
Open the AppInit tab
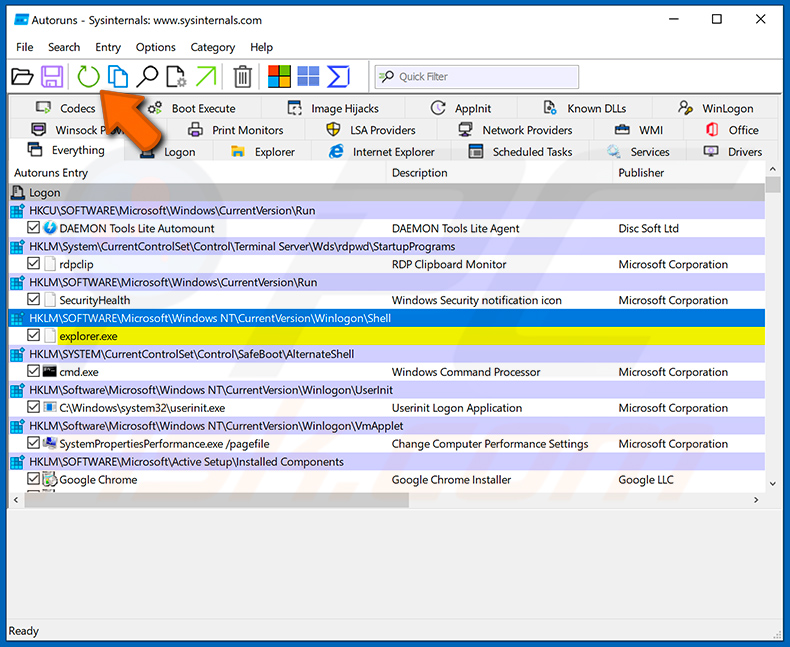(x=460, y=108)
